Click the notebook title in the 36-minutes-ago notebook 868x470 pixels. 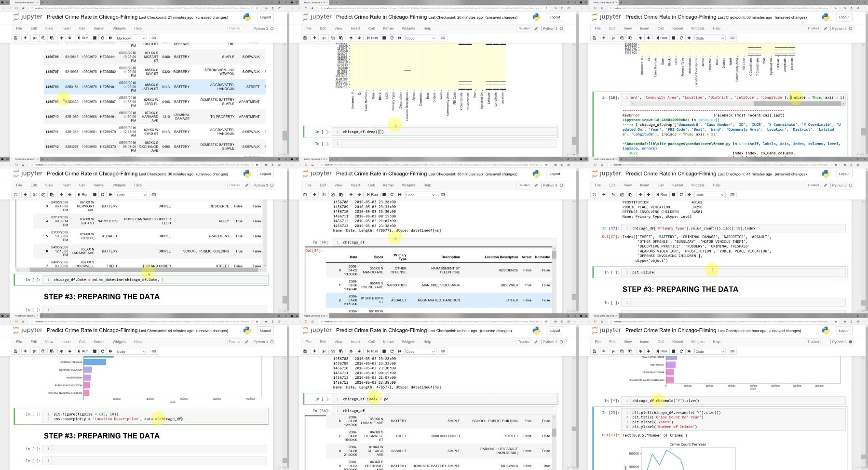tap(92, 174)
